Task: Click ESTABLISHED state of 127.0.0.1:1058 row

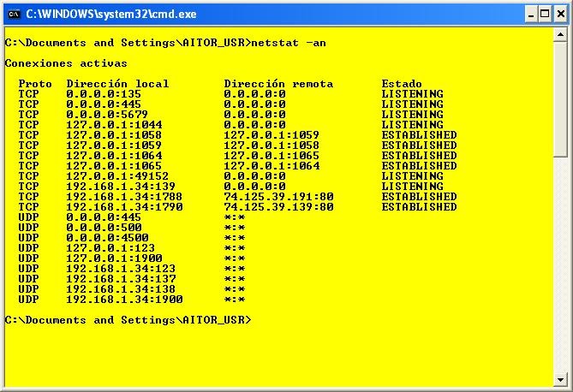Action: [419, 135]
